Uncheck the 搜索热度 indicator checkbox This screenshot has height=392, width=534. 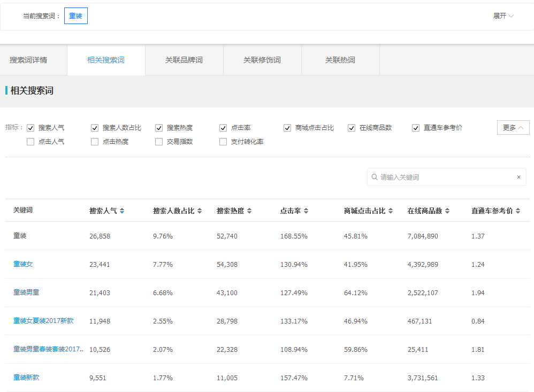[x=159, y=128]
